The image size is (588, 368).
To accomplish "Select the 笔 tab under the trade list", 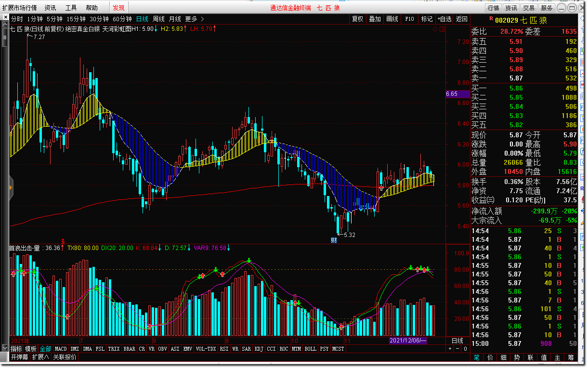I will [x=476, y=357].
